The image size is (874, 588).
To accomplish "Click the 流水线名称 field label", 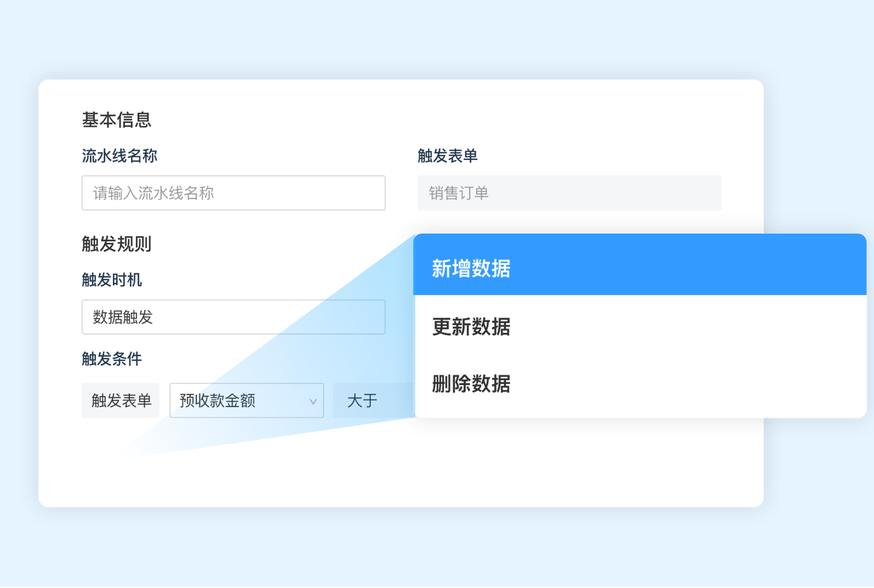I will (x=120, y=156).
